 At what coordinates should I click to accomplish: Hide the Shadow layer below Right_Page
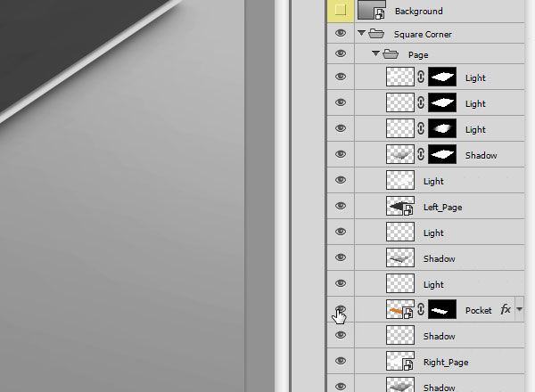tap(341, 386)
